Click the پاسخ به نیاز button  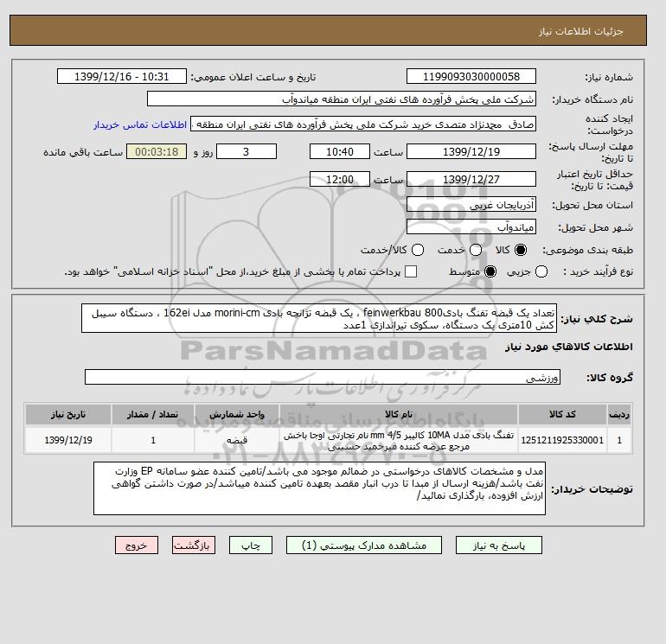click(x=499, y=545)
